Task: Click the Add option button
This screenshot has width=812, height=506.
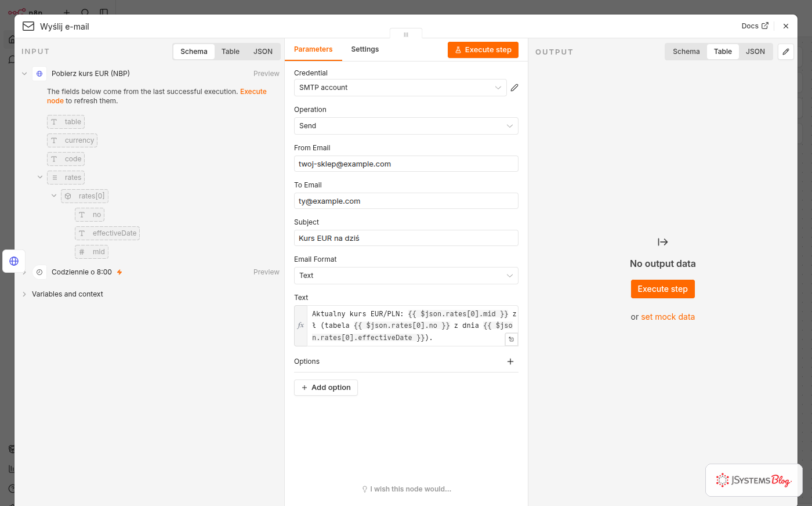Action: coord(326,388)
